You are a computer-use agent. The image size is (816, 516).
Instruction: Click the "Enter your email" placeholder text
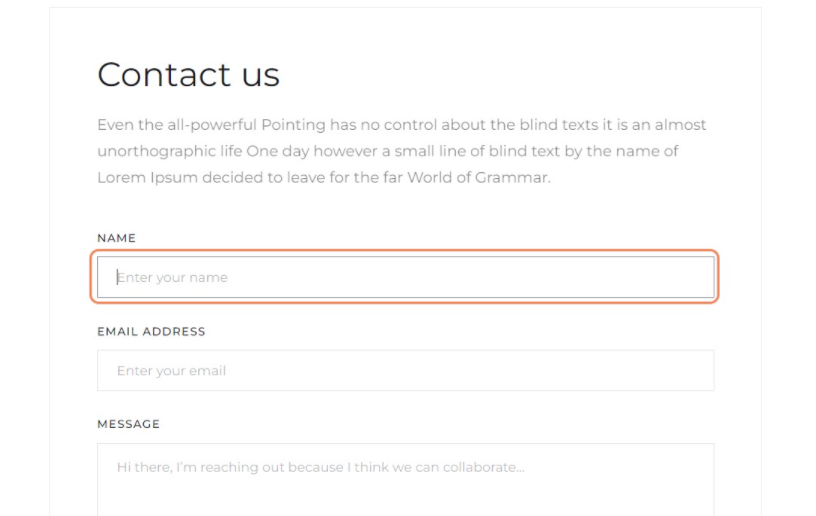pos(171,370)
